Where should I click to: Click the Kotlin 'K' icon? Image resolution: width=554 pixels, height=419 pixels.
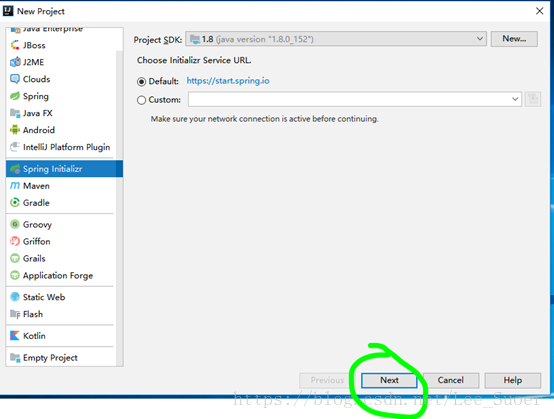[15, 336]
